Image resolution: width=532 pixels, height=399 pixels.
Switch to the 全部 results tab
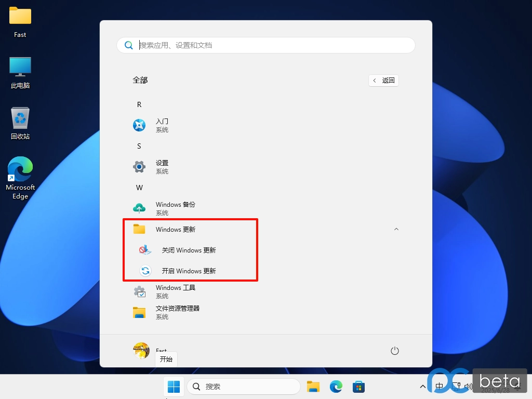(140, 80)
